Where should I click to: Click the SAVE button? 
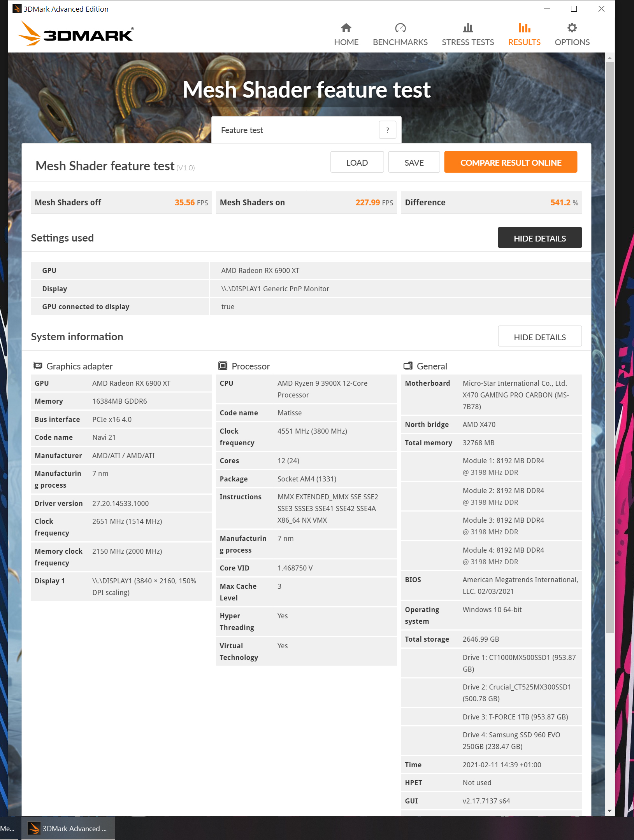(414, 162)
